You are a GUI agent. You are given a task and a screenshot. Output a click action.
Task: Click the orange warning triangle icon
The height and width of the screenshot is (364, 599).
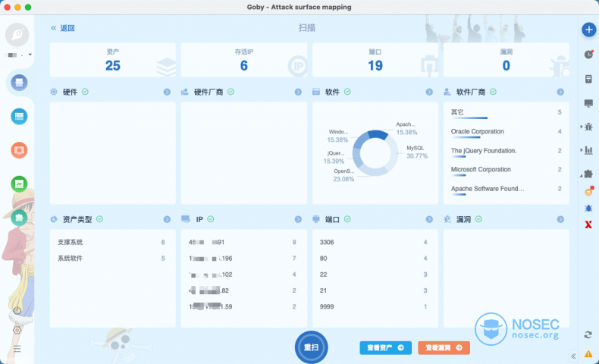pos(588,354)
